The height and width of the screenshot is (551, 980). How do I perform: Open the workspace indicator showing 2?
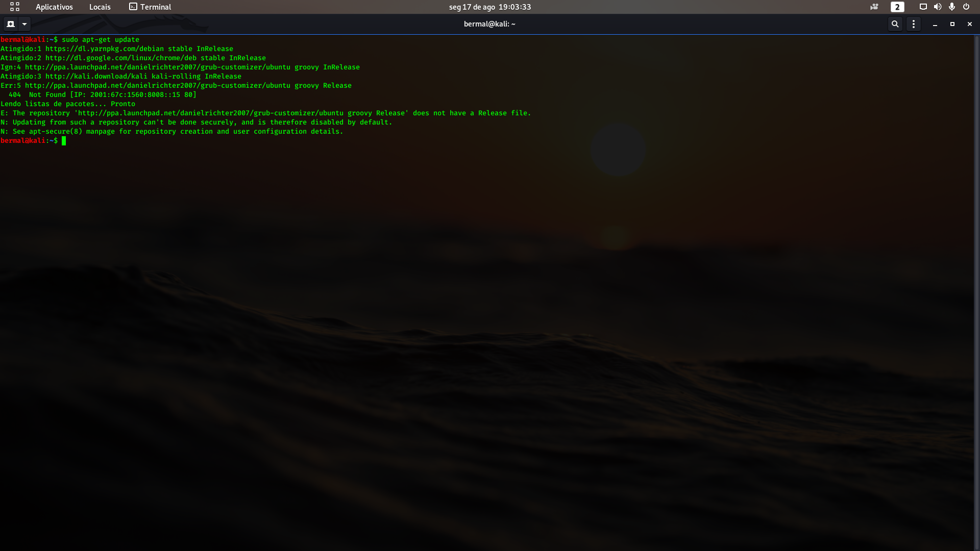(897, 7)
